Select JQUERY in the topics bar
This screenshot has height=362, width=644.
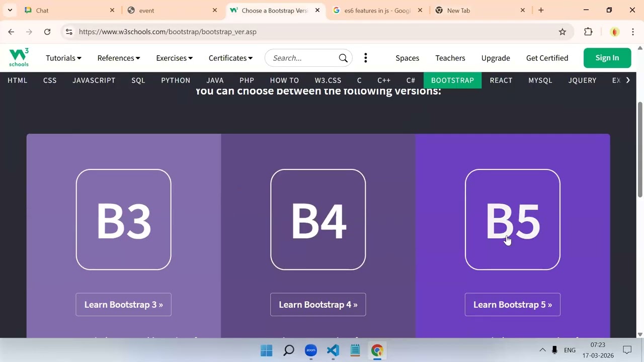pyautogui.click(x=582, y=80)
